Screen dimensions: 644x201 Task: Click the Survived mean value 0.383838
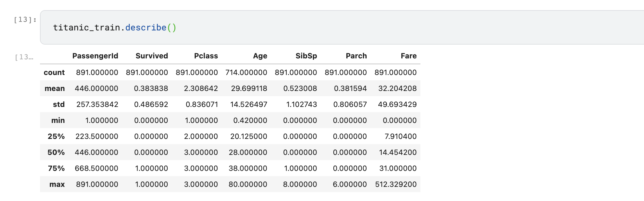click(151, 89)
